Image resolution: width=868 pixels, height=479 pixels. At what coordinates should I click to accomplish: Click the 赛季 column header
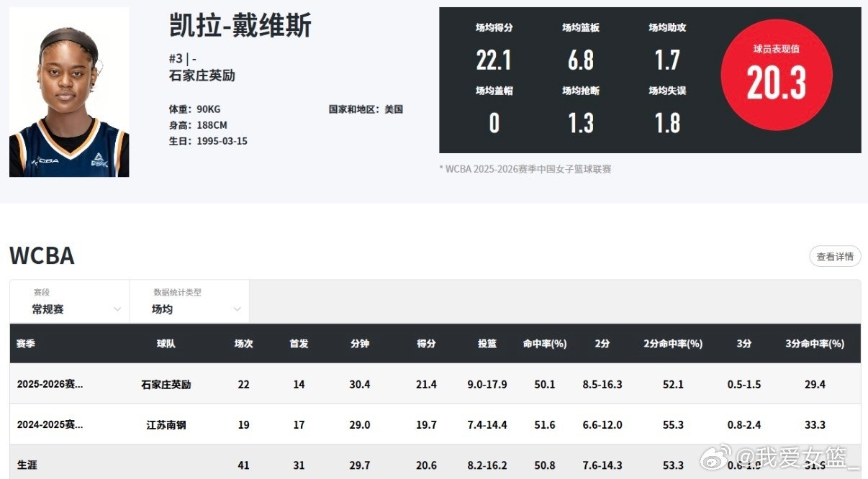pos(26,344)
